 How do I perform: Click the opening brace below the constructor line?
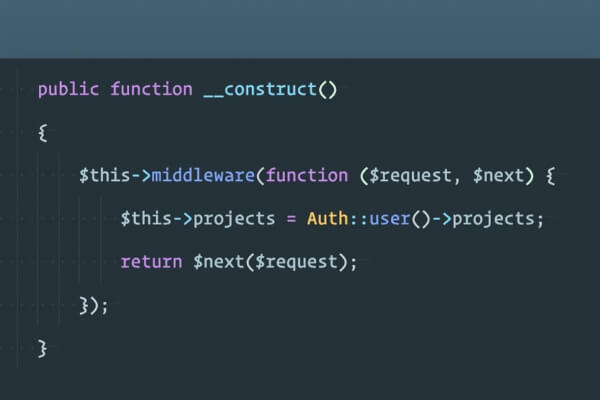pyautogui.click(x=43, y=133)
